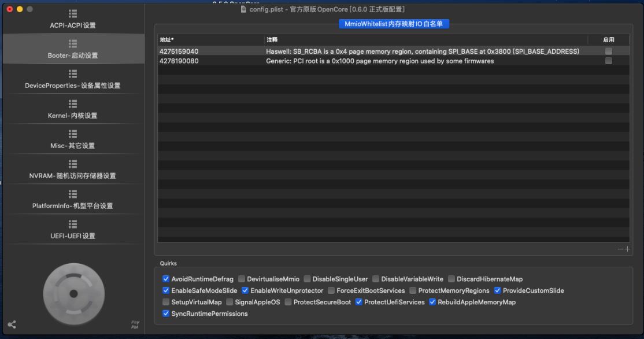Select address cell 4275159040
This screenshot has width=644, height=339.
(x=179, y=51)
